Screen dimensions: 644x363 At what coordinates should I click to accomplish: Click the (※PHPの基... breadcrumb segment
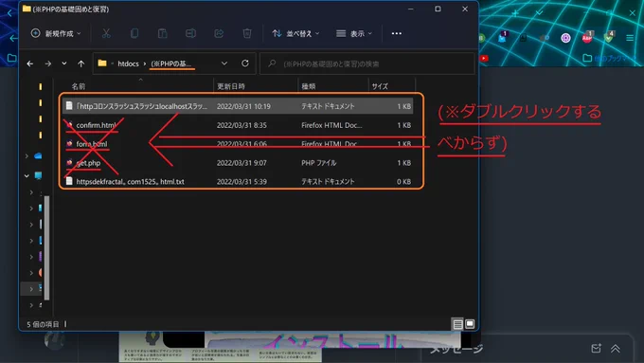point(171,64)
